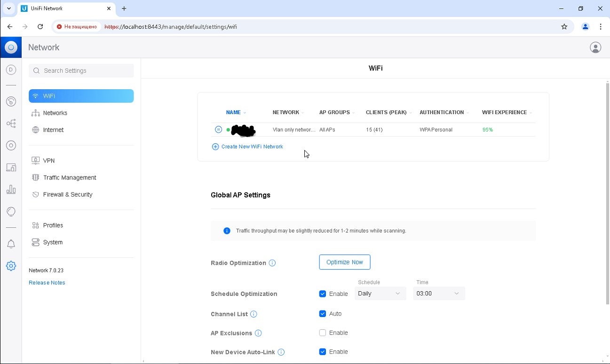Click the page vertical scrollbar
The height and width of the screenshot is (364, 610).
point(607,193)
